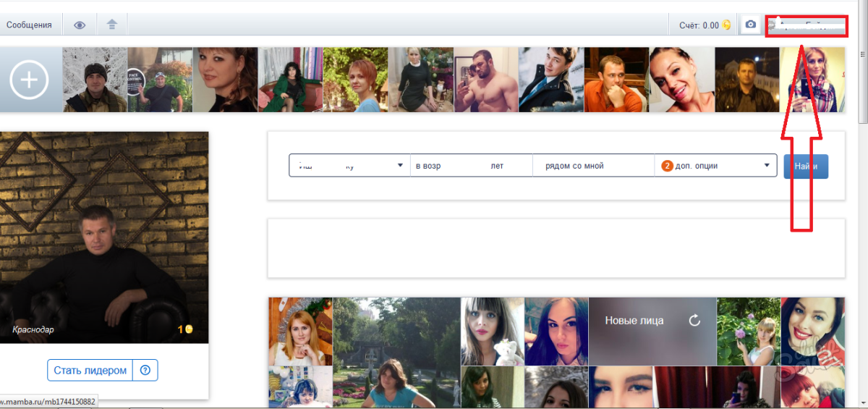Click the plus circle to add photo

pos(30,80)
